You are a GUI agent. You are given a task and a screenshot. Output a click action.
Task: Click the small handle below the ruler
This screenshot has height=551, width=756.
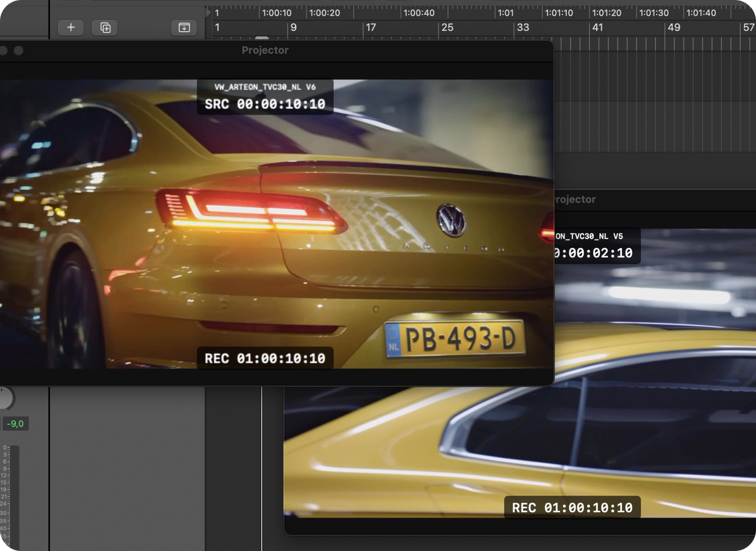[261, 38]
